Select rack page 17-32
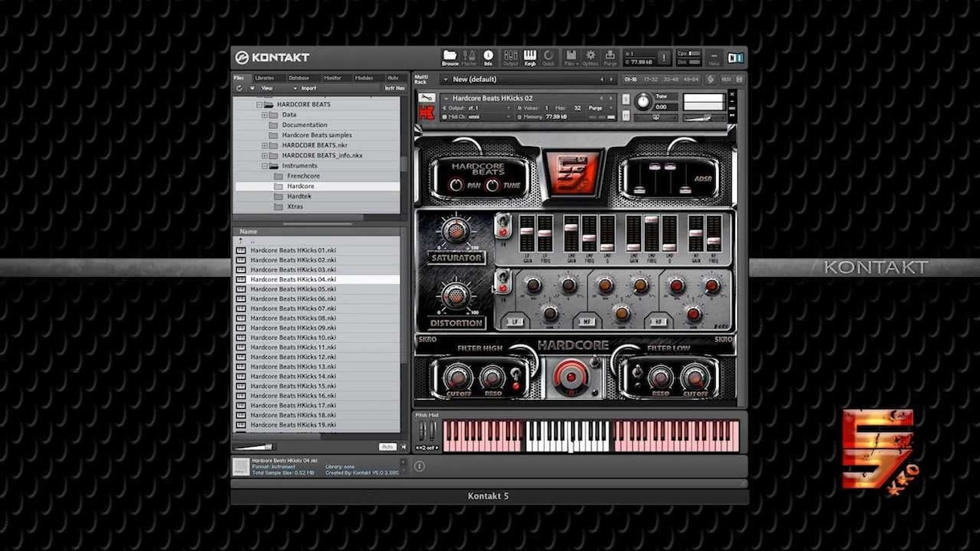The height and width of the screenshot is (551, 980). [x=650, y=80]
